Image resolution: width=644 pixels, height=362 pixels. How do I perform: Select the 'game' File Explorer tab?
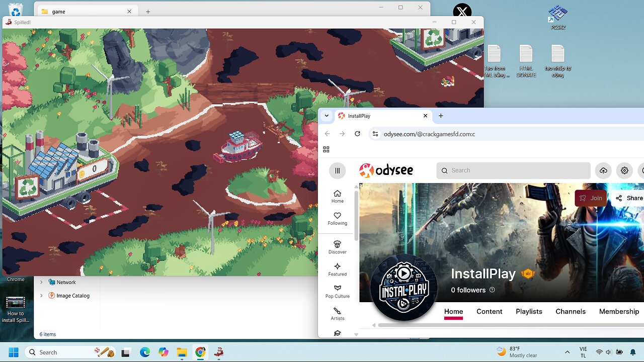click(x=87, y=11)
